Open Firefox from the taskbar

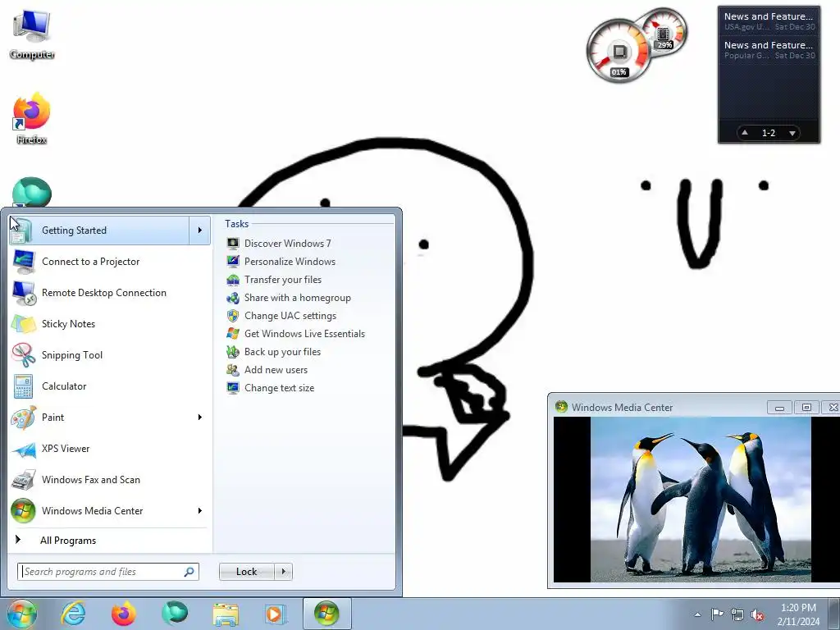pyautogui.click(x=123, y=614)
